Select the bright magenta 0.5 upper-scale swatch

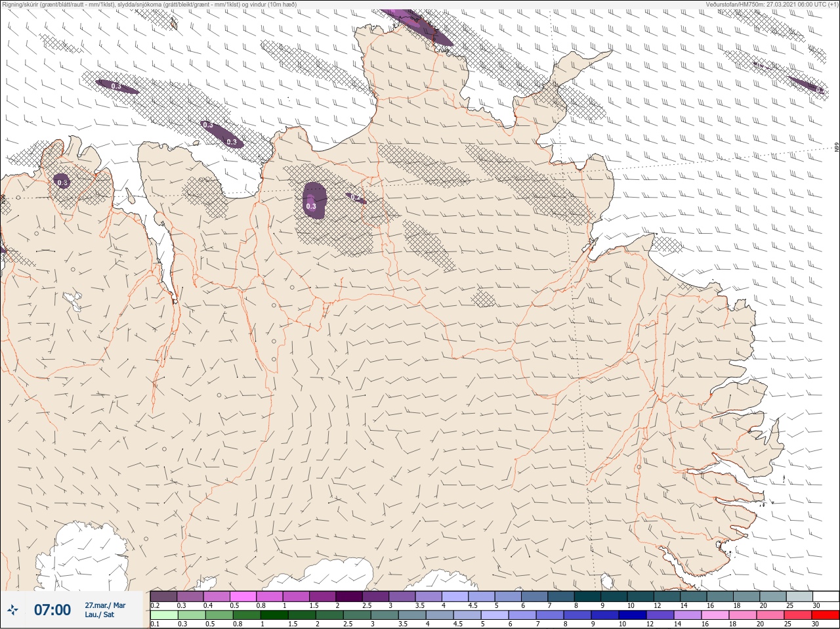click(243, 596)
